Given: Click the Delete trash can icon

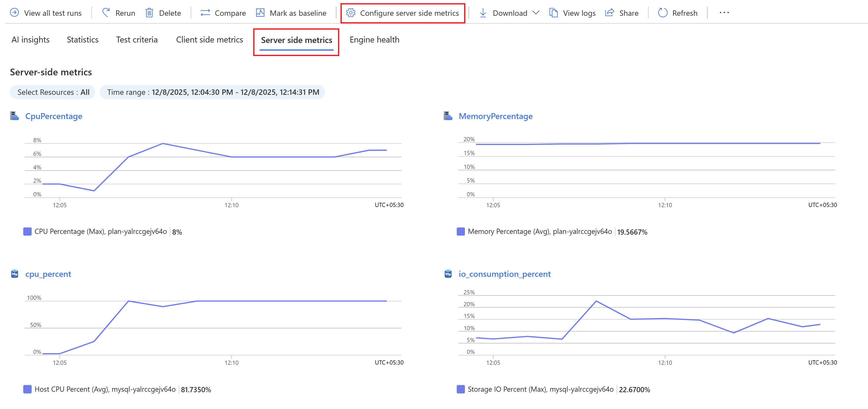Looking at the screenshot, I should point(149,13).
